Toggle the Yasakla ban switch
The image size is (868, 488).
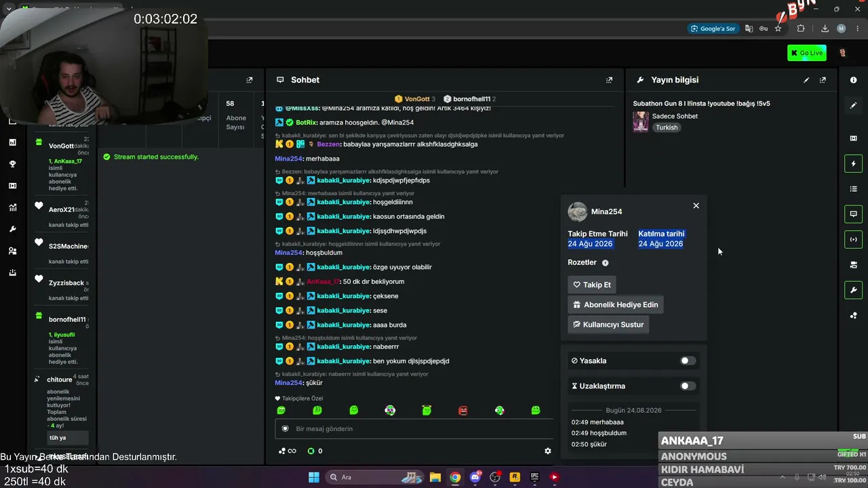click(x=688, y=361)
